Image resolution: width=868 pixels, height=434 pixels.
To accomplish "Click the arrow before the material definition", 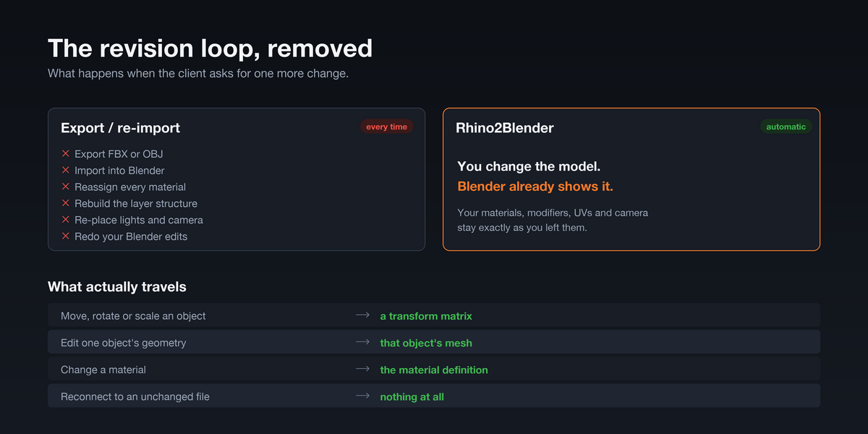I will click(362, 369).
